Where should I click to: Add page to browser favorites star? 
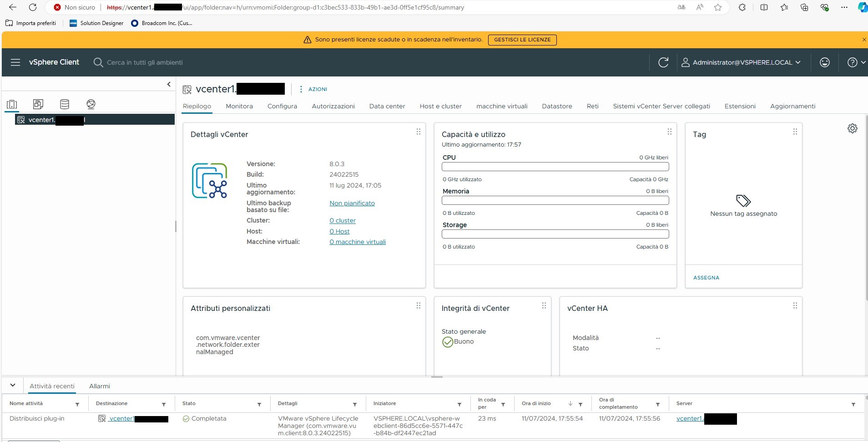pos(718,7)
